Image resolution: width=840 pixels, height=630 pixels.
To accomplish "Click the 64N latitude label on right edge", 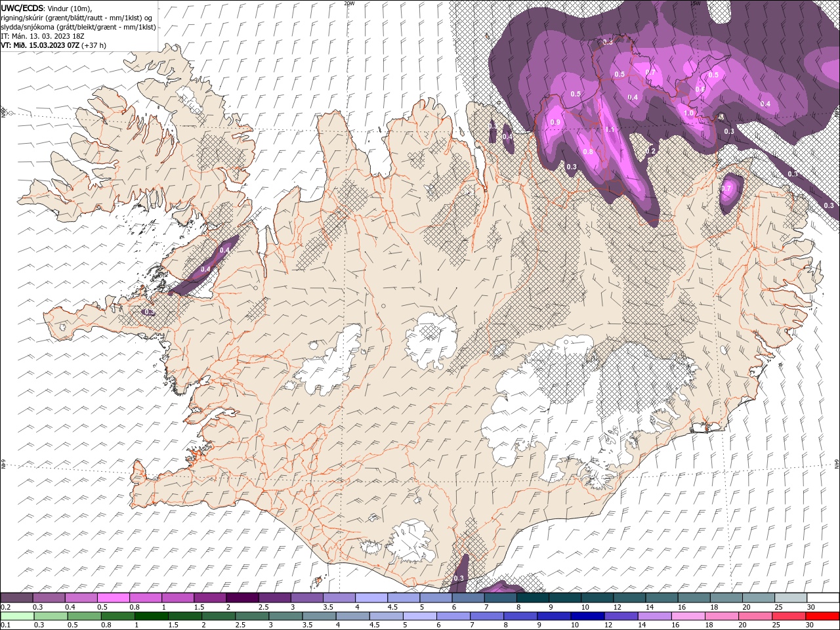I will tap(837, 465).
